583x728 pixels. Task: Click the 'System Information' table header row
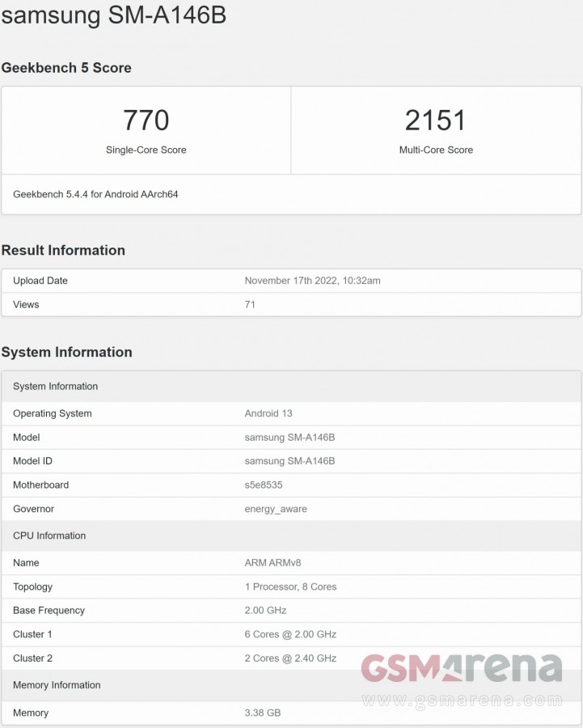point(291,387)
